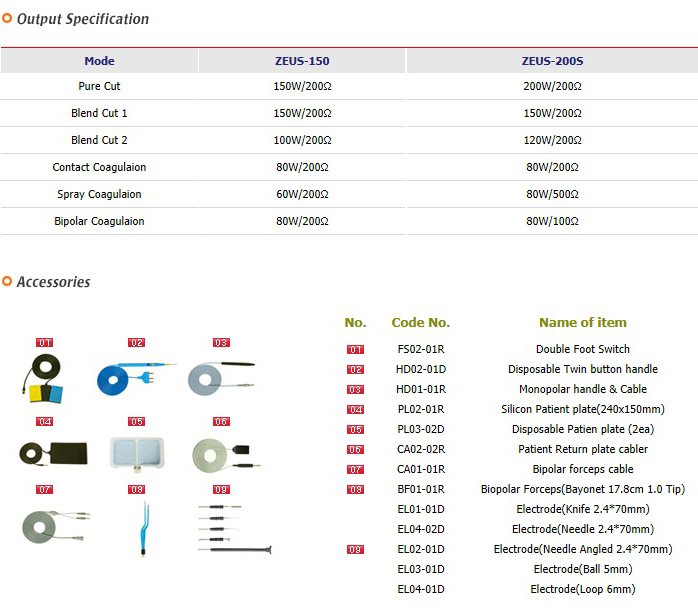Click the 80W/100Ω Bipolar value

pyautogui.click(x=552, y=221)
